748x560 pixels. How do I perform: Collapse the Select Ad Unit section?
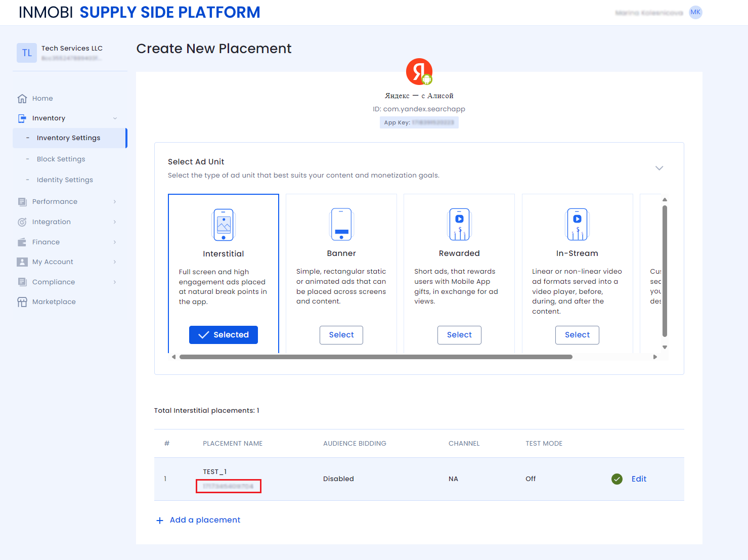click(x=659, y=168)
